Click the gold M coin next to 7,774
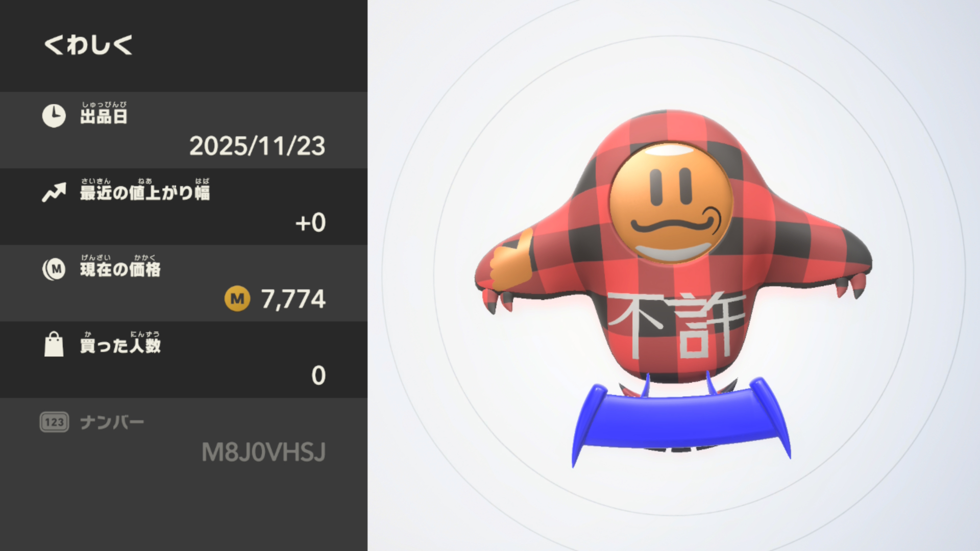980x551 pixels. (x=237, y=299)
